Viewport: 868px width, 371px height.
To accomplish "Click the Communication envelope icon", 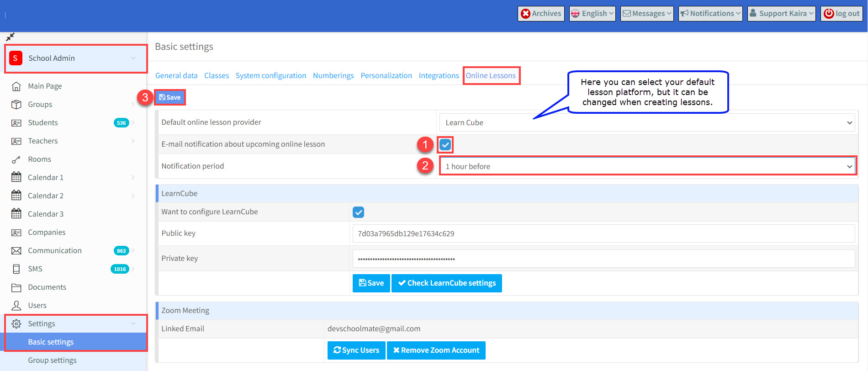I will point(16,250).
